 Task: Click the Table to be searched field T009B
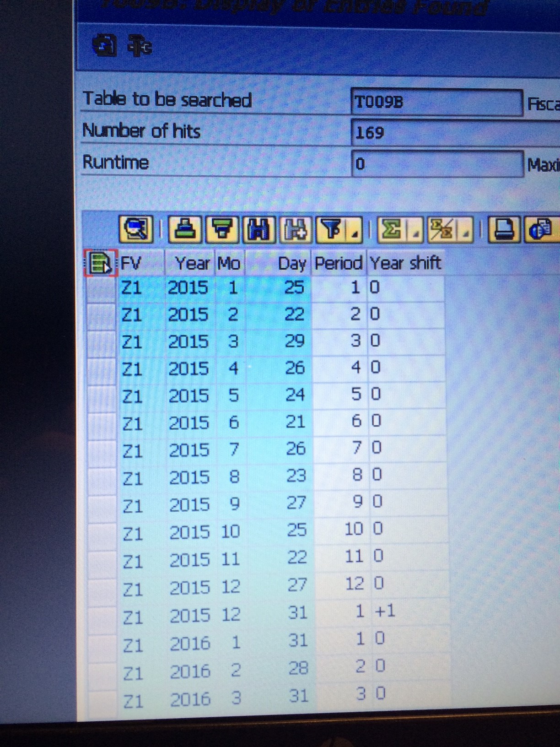[x=436, y=102]
